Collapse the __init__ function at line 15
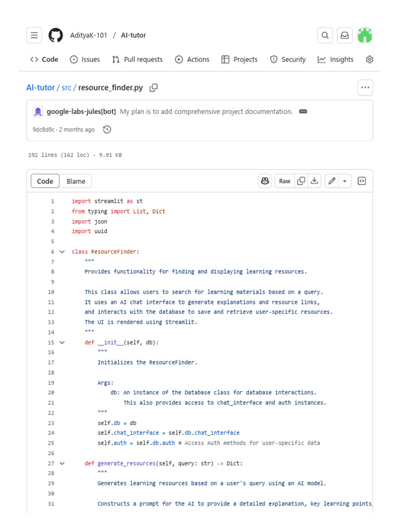 pyautogui.click(x=62, y=343)
